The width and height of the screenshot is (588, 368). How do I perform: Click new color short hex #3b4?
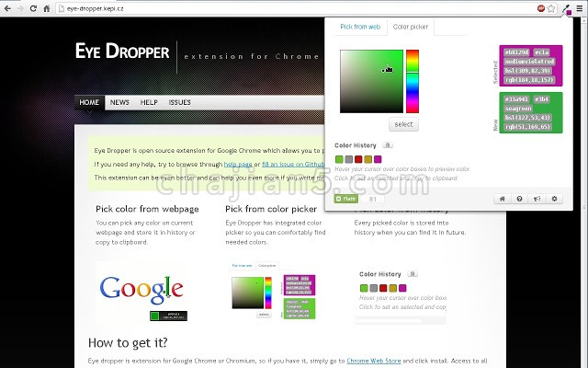point(542,99)
